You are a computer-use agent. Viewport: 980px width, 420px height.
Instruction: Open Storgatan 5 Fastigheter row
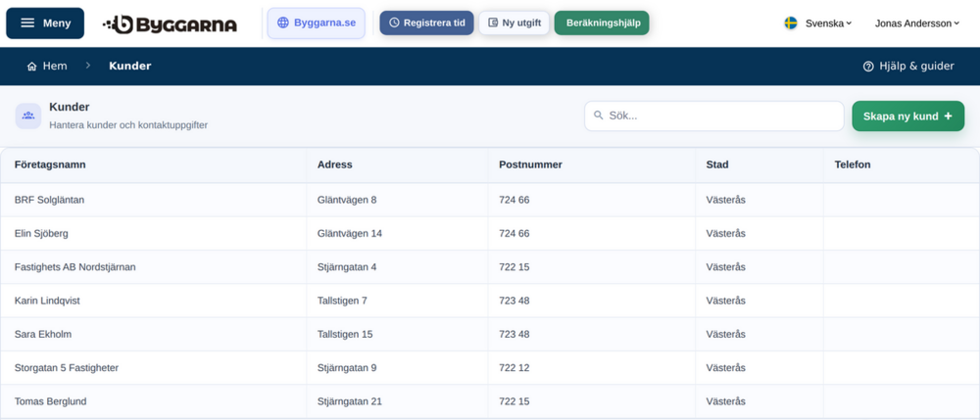tap(490, 368)
